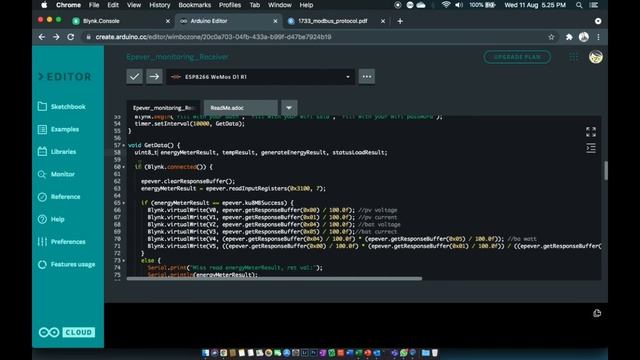Click the epever.clearResponseBuffer() line
Viewport: 640px width, 360px height.
point(188,181)
